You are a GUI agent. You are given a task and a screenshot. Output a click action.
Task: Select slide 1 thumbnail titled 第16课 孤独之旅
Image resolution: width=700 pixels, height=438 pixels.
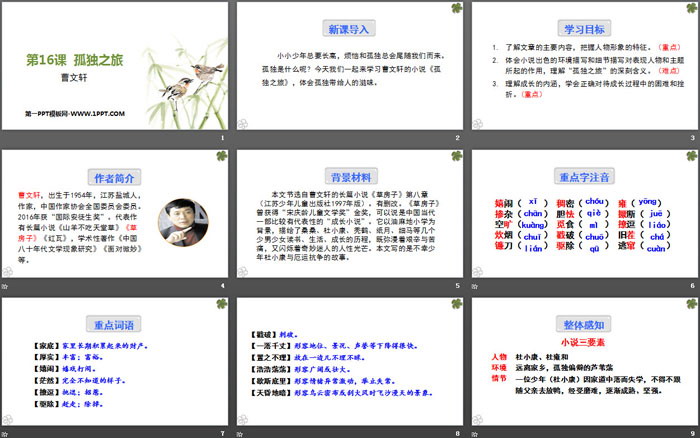pyautogui.click(x=115, y=66)
